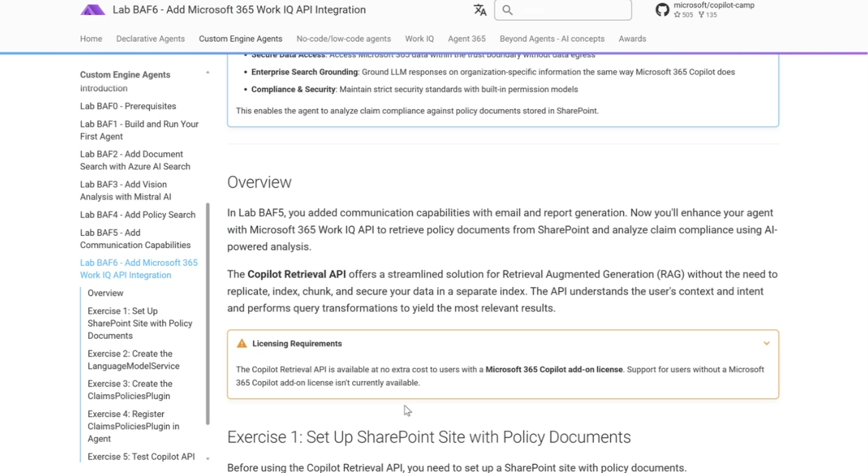Jump to Exercise 2: Create the LanguageModelService

point(134,360)
